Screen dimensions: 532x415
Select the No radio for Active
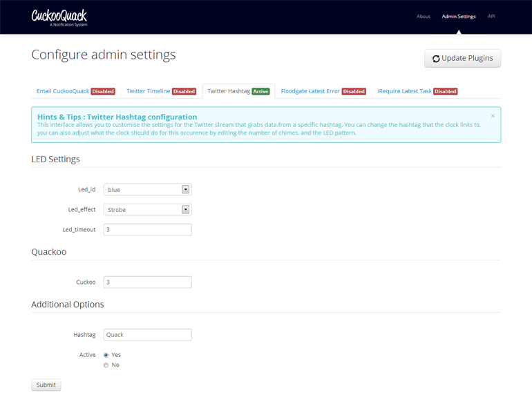106,365
